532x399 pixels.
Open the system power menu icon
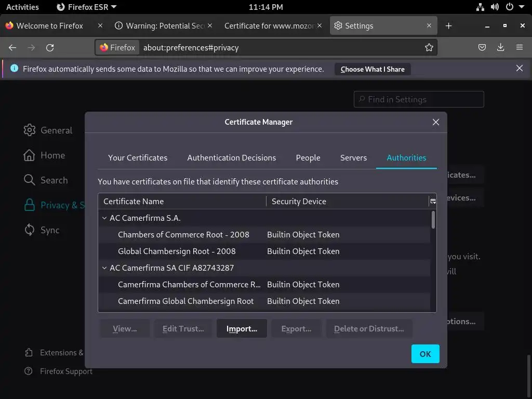510,7
